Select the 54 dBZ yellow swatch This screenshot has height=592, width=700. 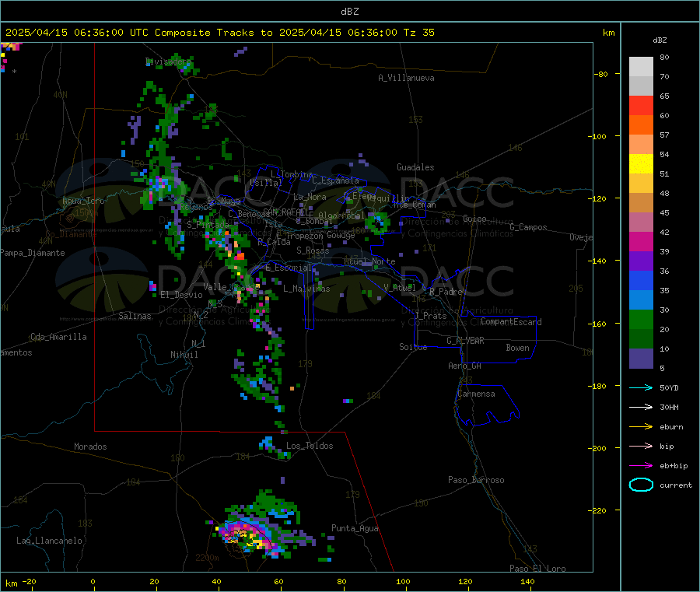[x=641, y=164]
